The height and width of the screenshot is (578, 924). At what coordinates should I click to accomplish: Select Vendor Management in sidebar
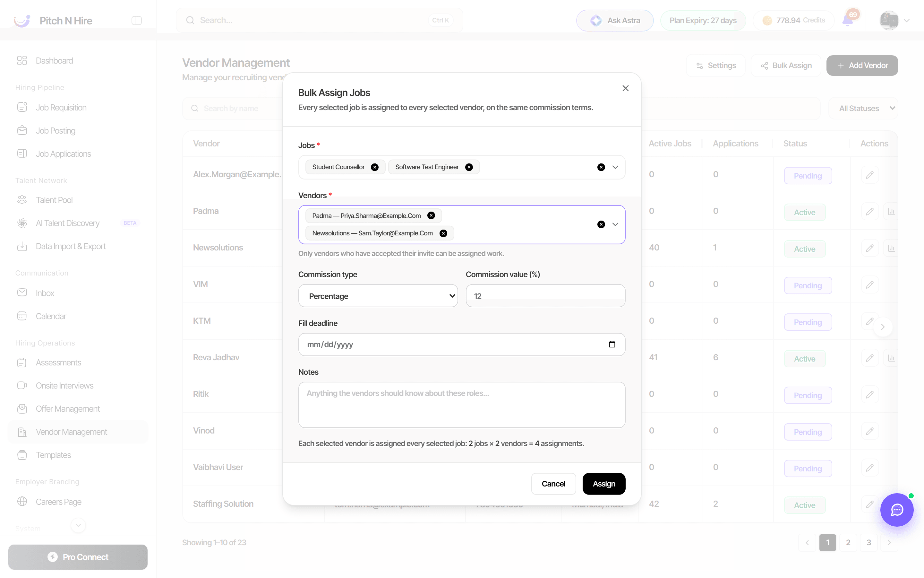coord(78,432)
